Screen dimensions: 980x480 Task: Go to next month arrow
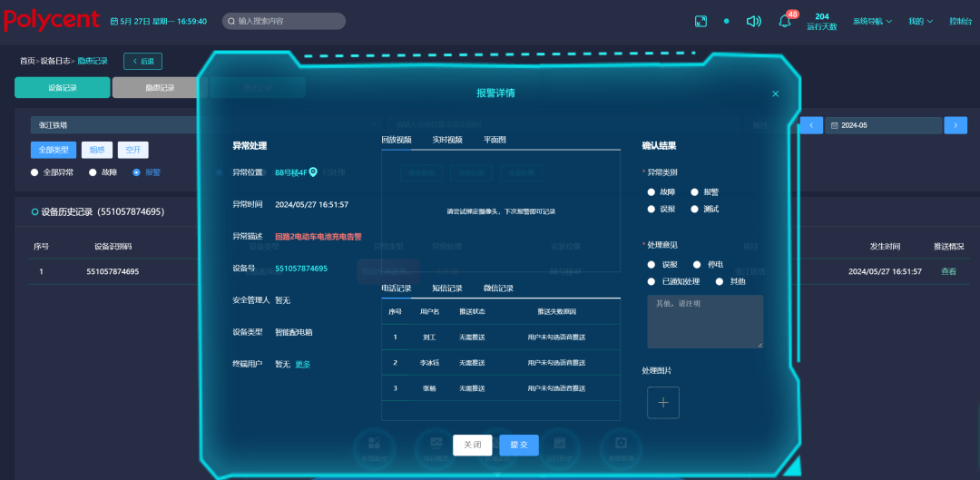tap(955, 125)
